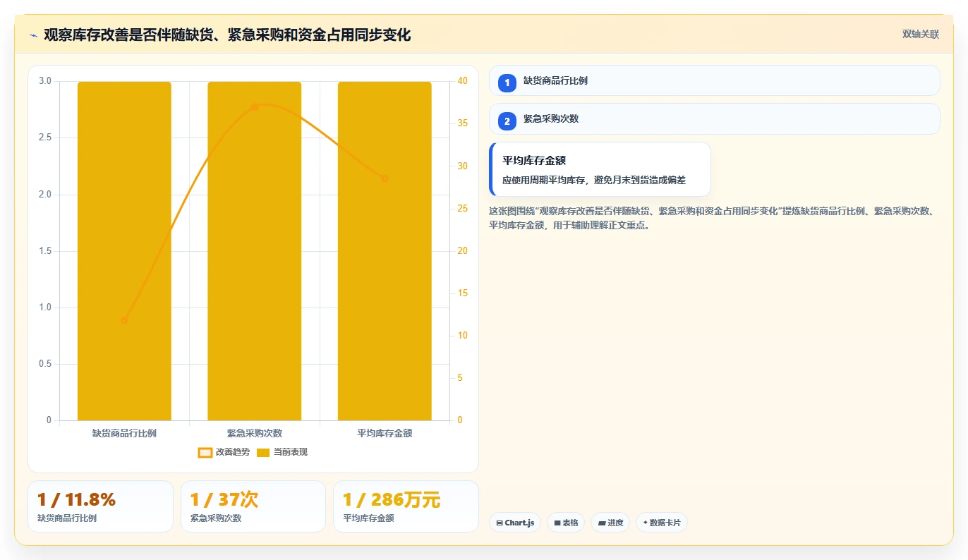Click the left axis value 3.0
Viewport: 968px width, 560px height.
pyautogui.click(x=45, y=81)
